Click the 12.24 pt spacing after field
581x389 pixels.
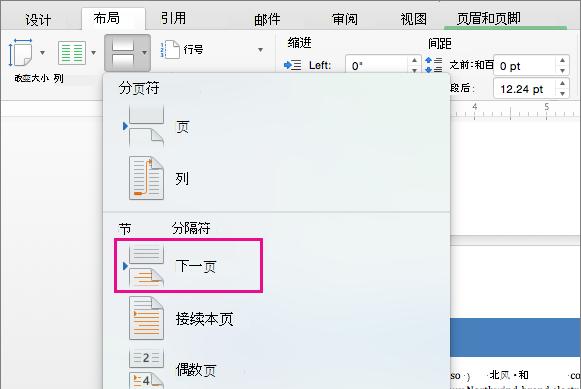pos(524,89)
